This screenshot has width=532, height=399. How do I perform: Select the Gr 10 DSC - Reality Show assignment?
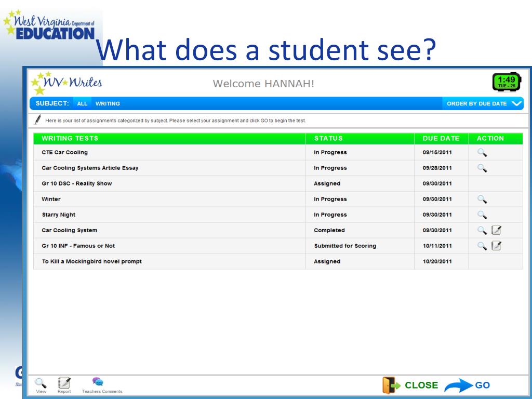click(x=278, y=183)
